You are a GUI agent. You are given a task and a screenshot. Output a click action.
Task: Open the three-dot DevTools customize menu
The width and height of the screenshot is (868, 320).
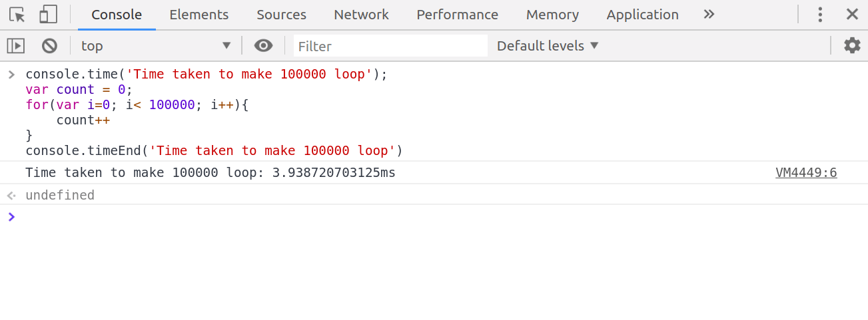[x=820, y=15]
